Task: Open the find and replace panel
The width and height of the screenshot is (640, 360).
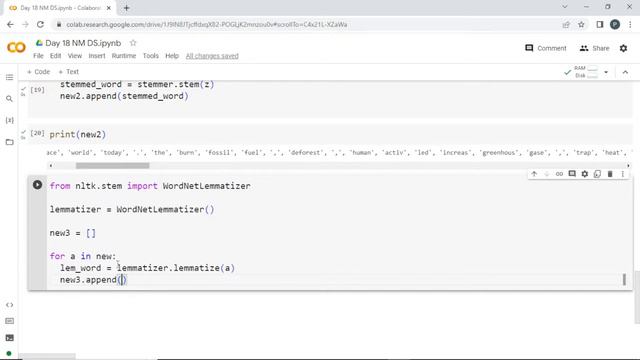Action: (9, 99)
